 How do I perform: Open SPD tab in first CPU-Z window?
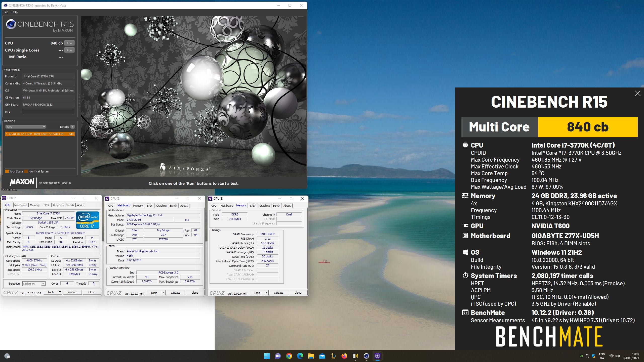pos(46,205)
